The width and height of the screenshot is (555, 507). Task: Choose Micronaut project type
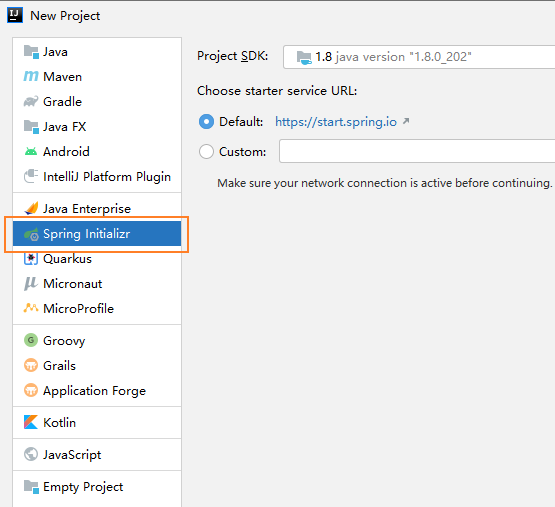pyautogui.click(x=97, y=284)
